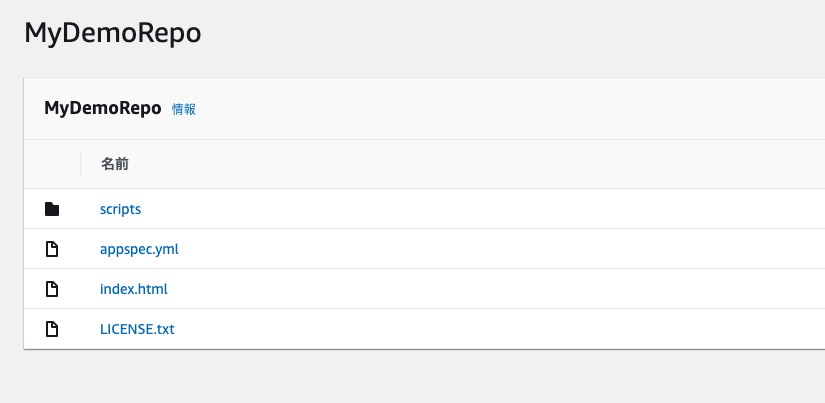Image resolution: width=825 pixels, height=403 pixels.
Task: Open the index.html file link
Action: 133,289
